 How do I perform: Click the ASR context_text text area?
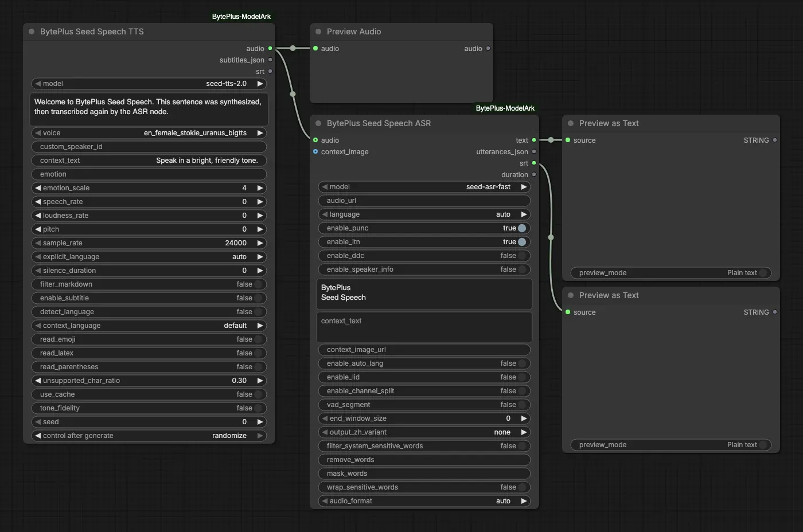click(424, 327)
